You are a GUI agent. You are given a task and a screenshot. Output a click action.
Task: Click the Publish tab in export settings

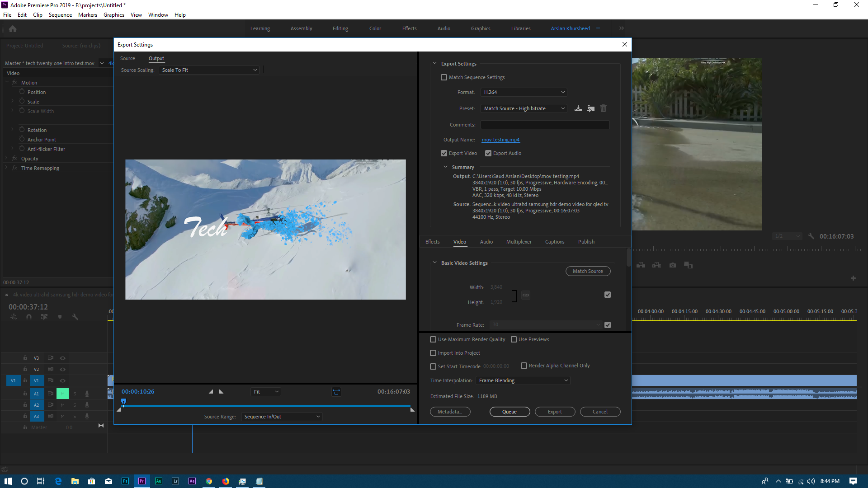click(587, 242)
